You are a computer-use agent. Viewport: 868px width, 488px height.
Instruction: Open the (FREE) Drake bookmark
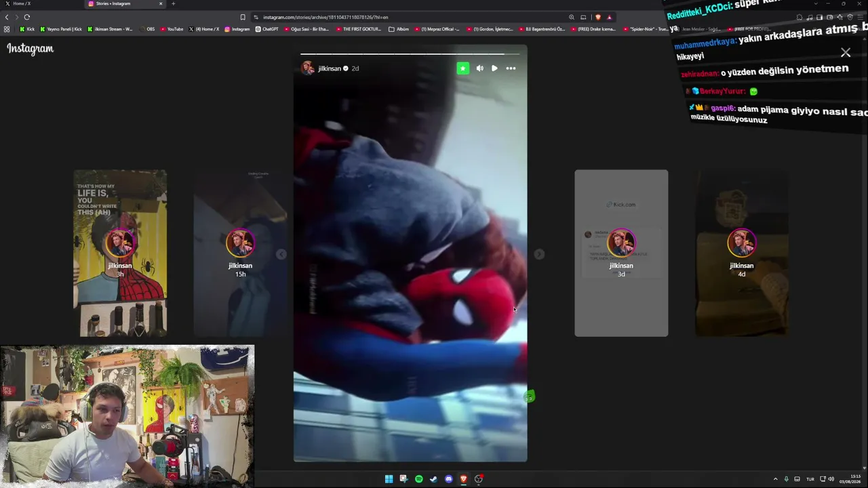click(x=593, y=29)
